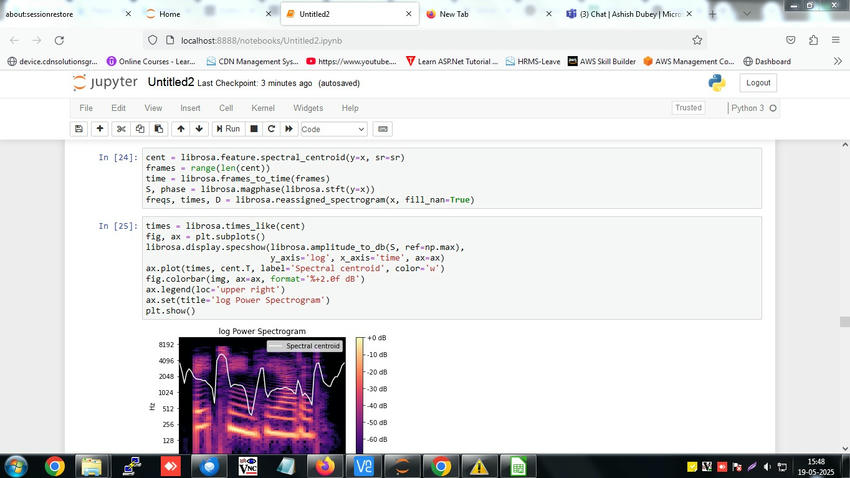Open the cell type Code dropdown
The image size is (850, 478).
[333, 129]
